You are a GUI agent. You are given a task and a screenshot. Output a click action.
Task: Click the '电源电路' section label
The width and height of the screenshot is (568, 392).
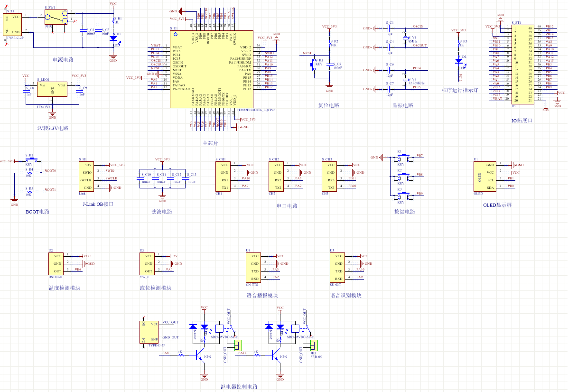63,60
